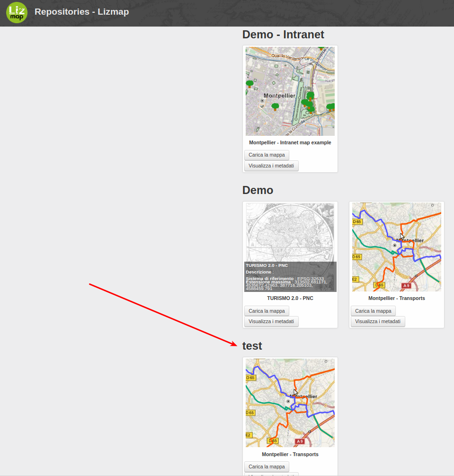The width and height of the screenshot is (454, 476).
Task: Click 'Carica la mappa' under the Intranet map
Action: [x=266, y=155]
